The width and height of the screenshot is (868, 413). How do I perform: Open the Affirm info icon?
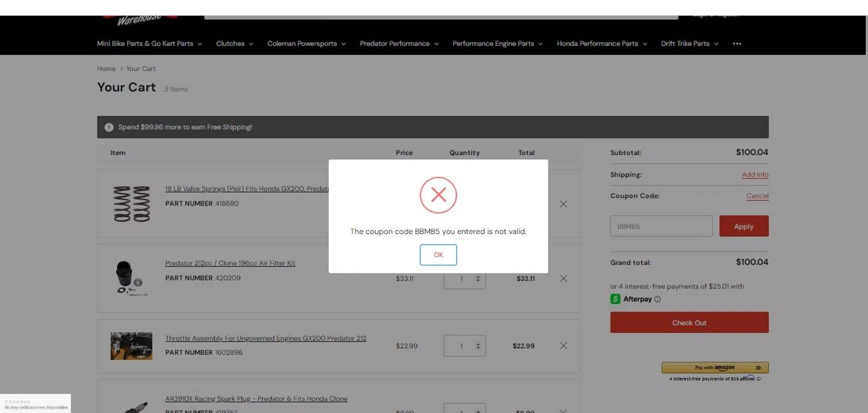click(759, 379)
